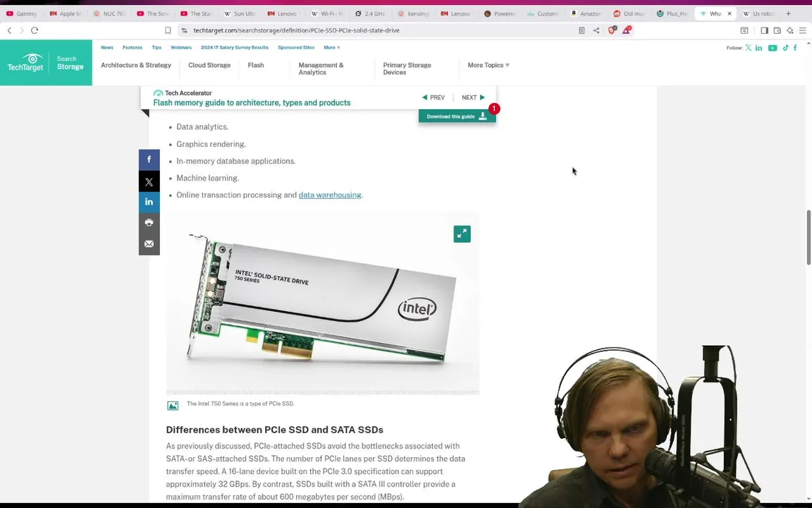Click the TechTarget Search Storage logo
The height and width of the screenshot is (508, 812).
point(46,63)
